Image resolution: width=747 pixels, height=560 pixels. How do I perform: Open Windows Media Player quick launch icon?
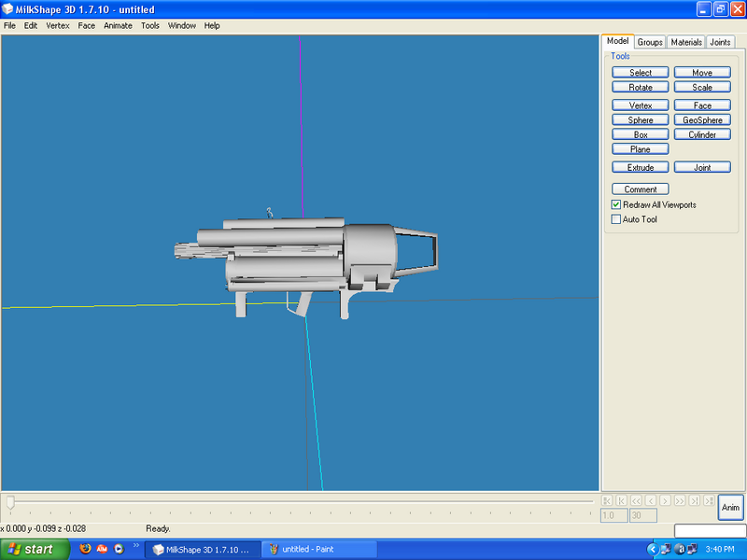[x=119, y=549]
